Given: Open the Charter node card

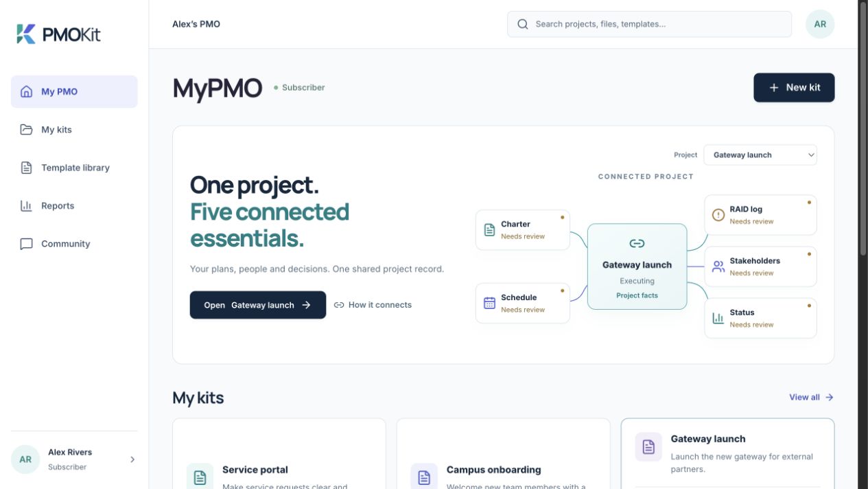Looking at the screenshot, I should click(x=523, y=230).
